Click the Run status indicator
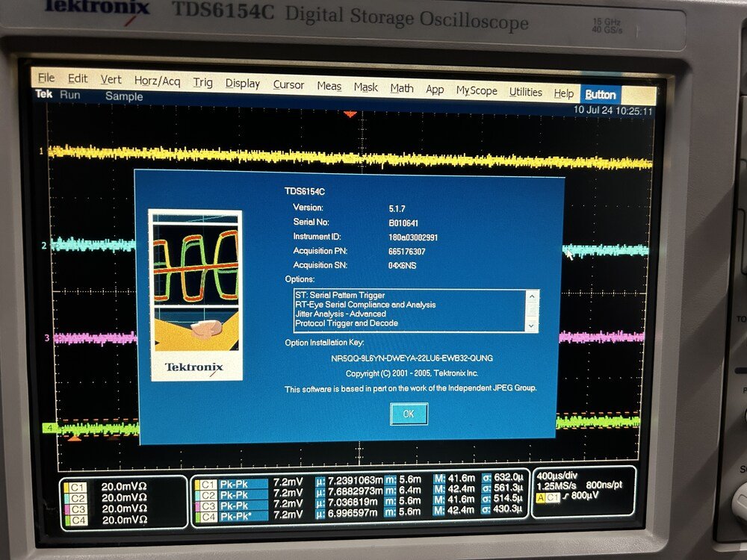Image resolution: width=747 pixels, height=560 pixels. click(x=70, y=95)
